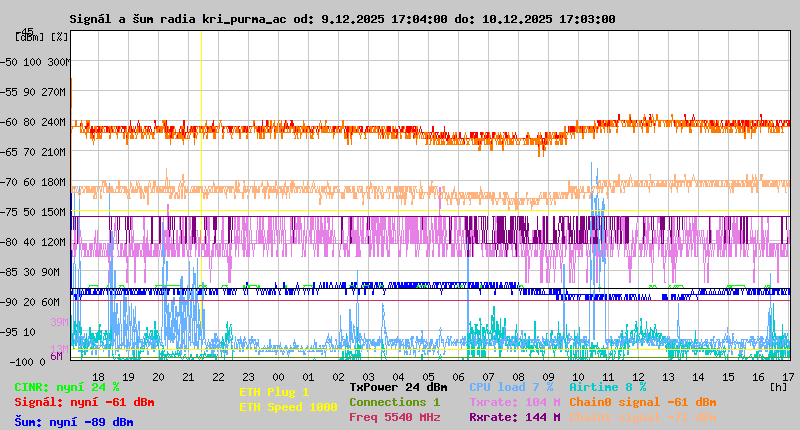Viewport: 800px width, 430px height.
Task: Select the yellow 'ETH Plug 1' legend label
Action: tap(274, 392)
